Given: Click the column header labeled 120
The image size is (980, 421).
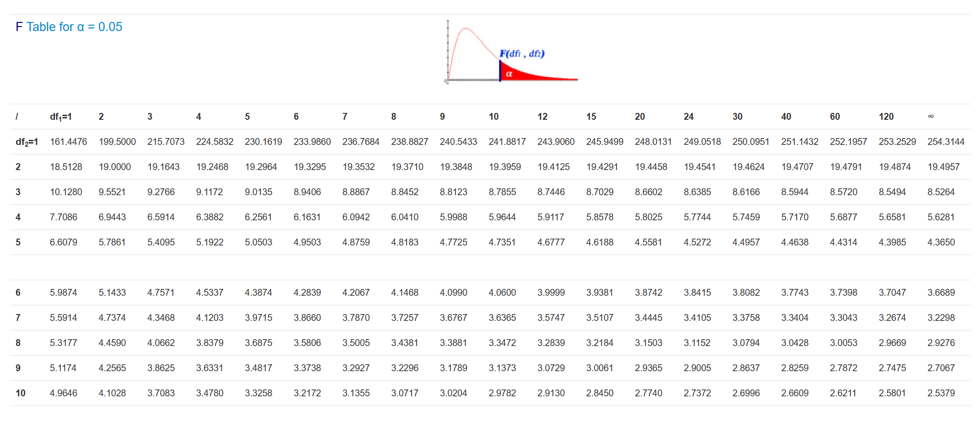Looking at the screenshot, I should pyautogui.click(x=886, y=117).
